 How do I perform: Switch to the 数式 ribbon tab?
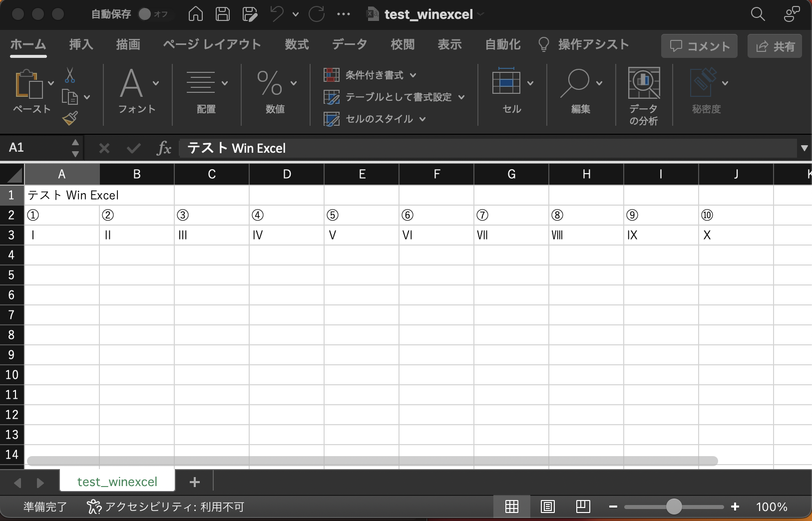click(x=296, y=44)
